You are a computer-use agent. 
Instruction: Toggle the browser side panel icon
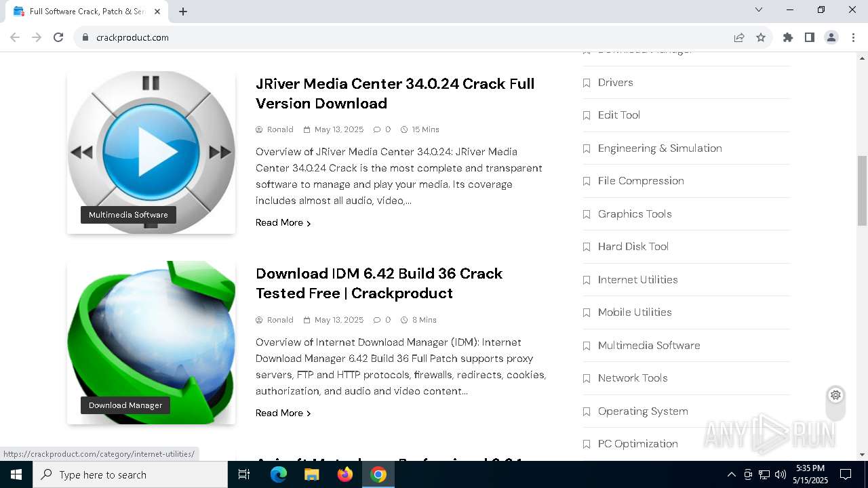[x=810, y=37]
